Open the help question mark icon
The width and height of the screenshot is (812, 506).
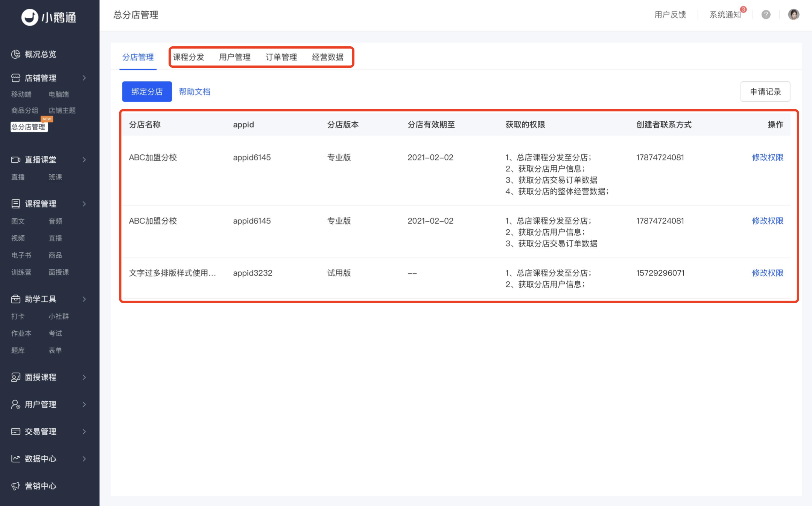tap(766, 14)
